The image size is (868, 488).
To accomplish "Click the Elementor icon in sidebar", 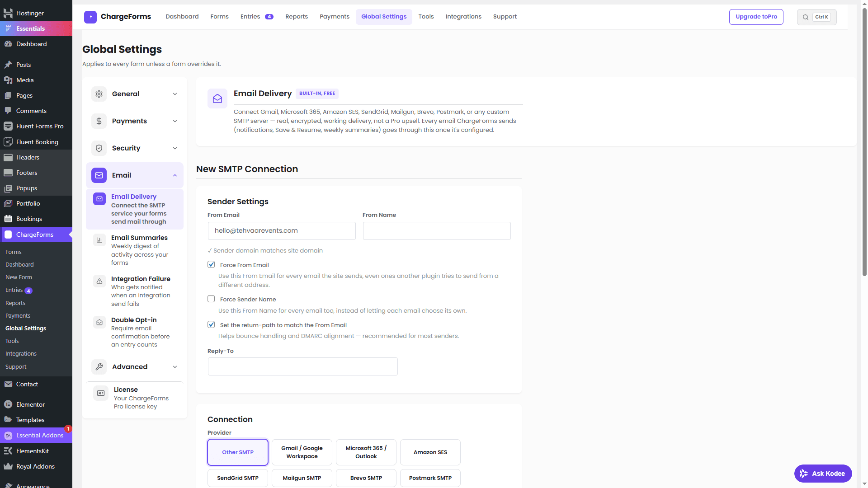I will 8,404.
